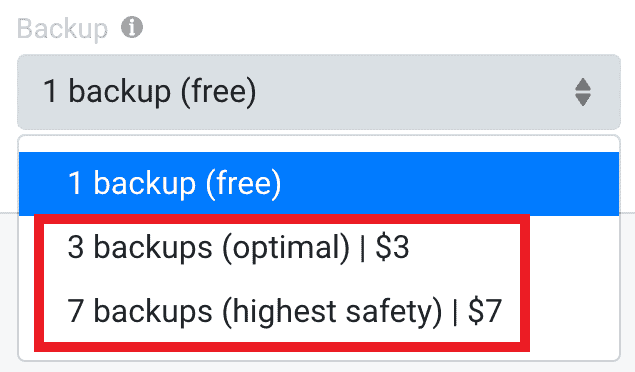
Task: Choose '3 backups (optimal) | $3' option
Action: [x=319, y=247]
